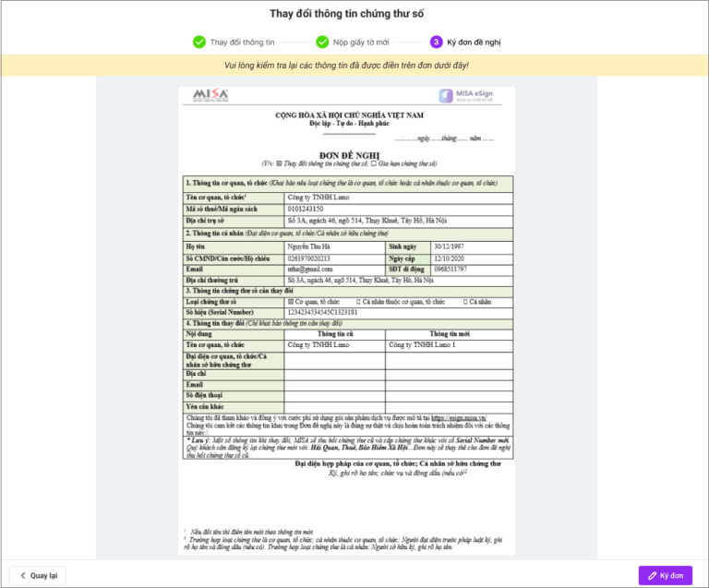
Task: Tick the Thay đổi thông tin chứng thư số checkbox
Action: pyautogui.click(x=280, y=163)
